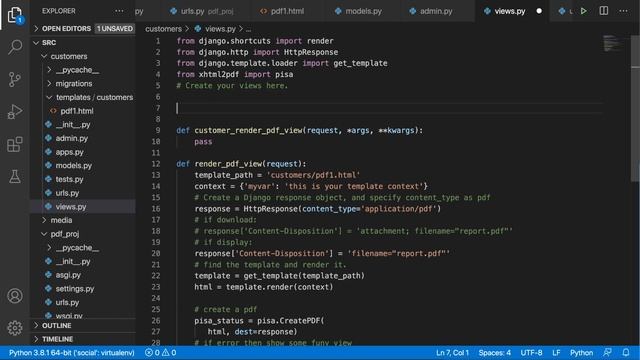The height and width of the screenshot is (360, 640).
Task: Open the Run and Debug view
Action: click(15, 111)
